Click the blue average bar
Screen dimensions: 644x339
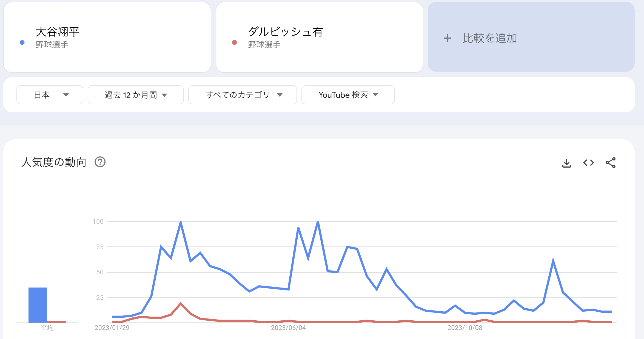pyautogui.click(x=38, y=305)
